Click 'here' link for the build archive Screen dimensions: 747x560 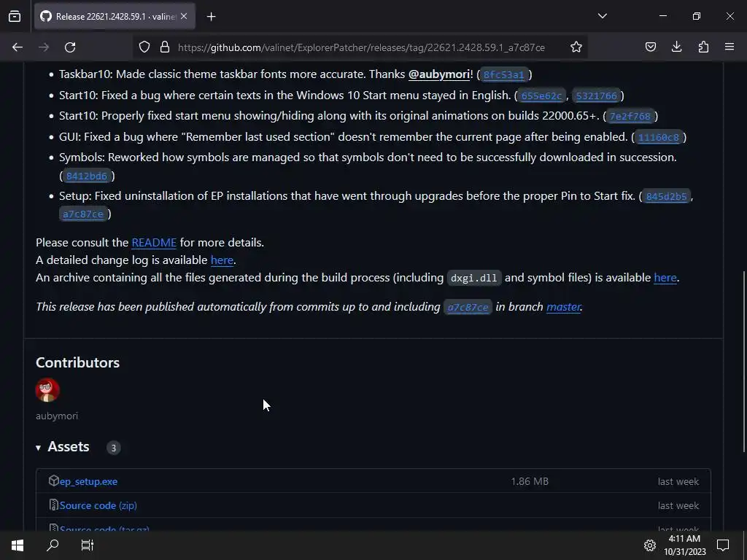(665, 278)
